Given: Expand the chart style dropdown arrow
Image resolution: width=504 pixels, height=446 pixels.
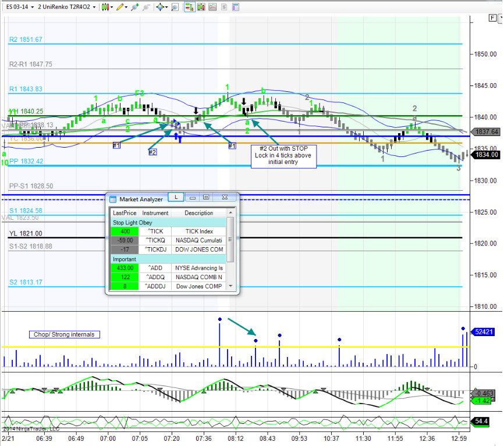Looking at the screenshot, I should 112,7.
